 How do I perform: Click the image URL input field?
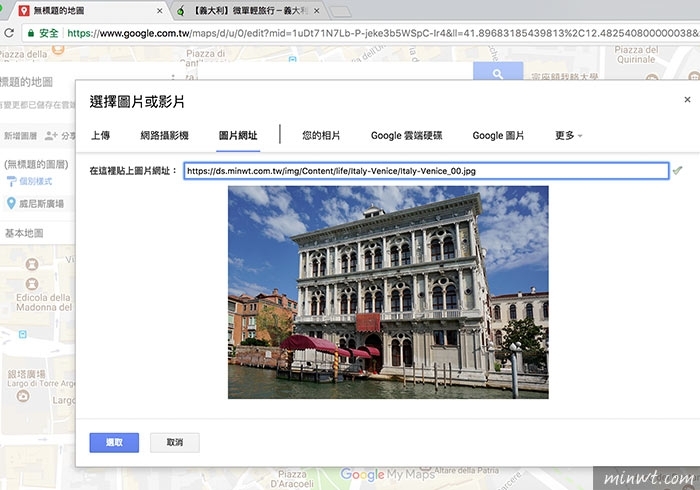(x=425, y=171)
